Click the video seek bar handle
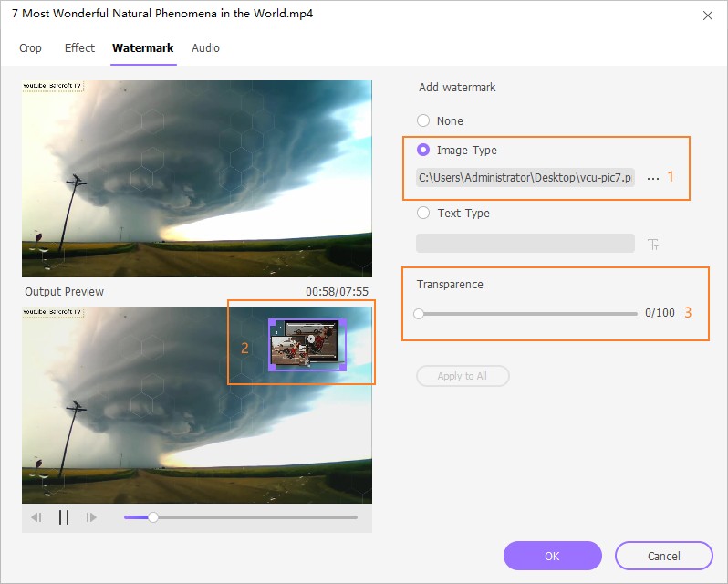Viewport: 728px width, 584px height. click(x=153, y=517)
